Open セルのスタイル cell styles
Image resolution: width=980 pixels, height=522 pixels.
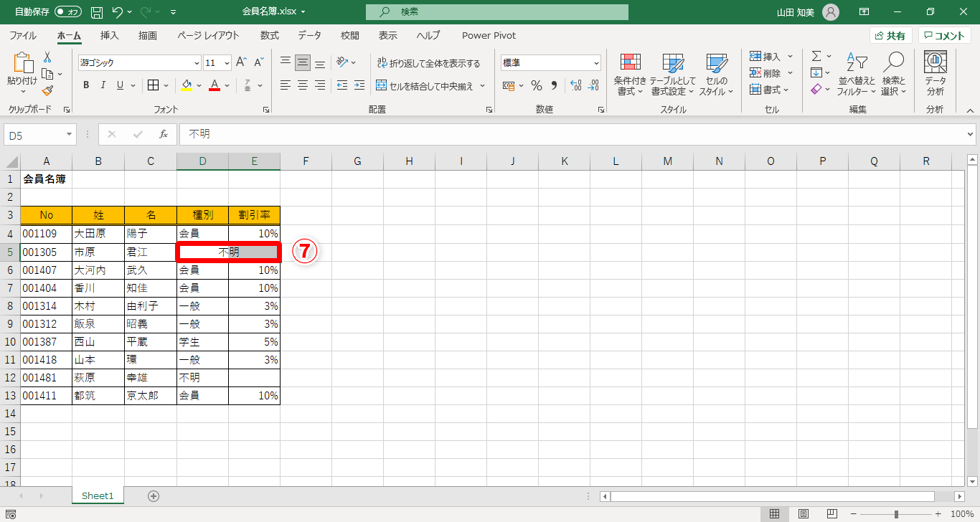pos(716,74)
